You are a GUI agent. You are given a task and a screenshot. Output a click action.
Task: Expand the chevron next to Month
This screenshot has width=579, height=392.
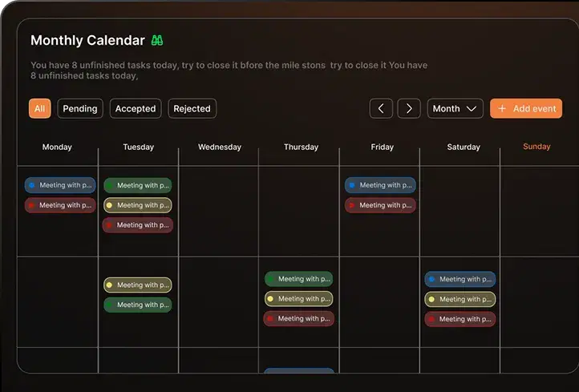tap(472, 109)
